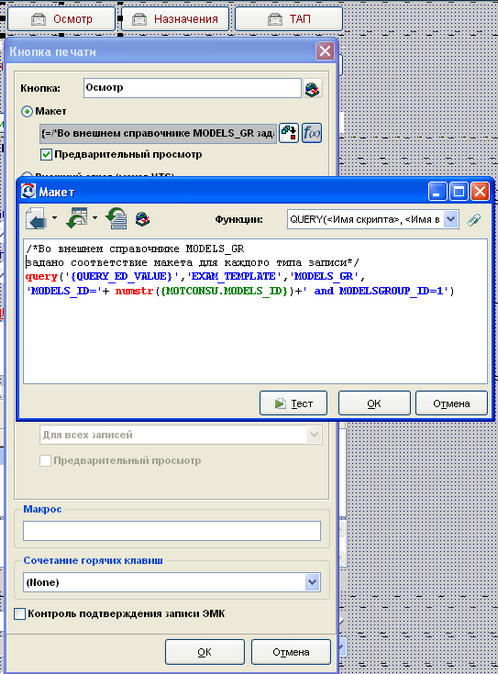
Task: Click the database refresh icon in Макет toolbar
Action: (x=116, y=218)
